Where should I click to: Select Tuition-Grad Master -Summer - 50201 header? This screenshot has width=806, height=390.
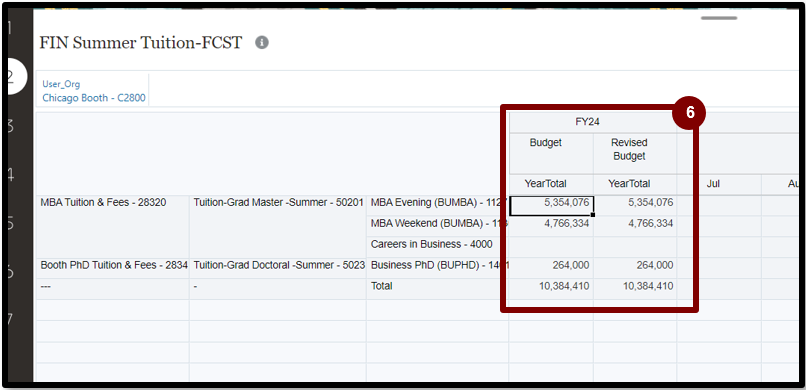pyautogui.click(x=278, y=227)
